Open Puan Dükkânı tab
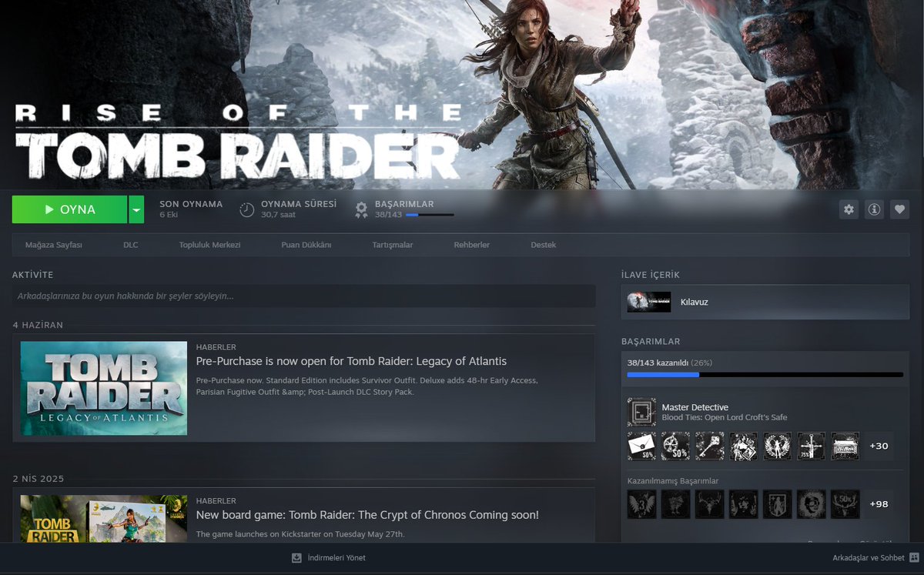 [306, 245]
